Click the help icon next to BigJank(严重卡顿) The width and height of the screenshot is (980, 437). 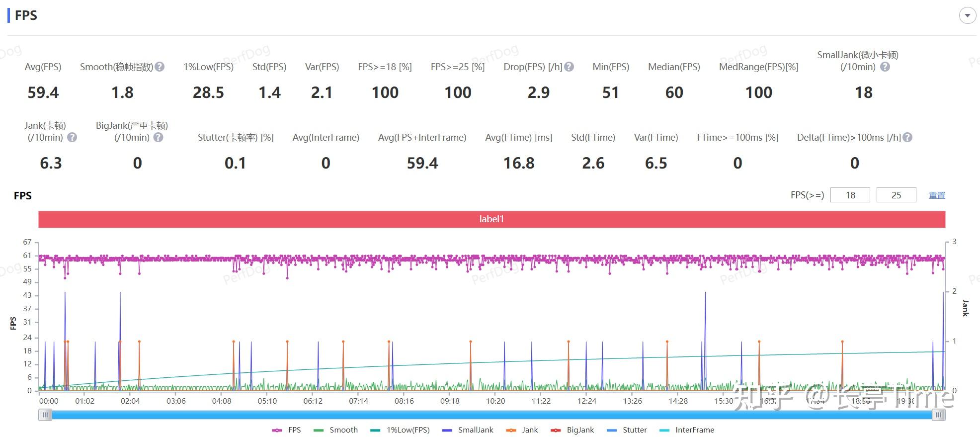point(158,137)
